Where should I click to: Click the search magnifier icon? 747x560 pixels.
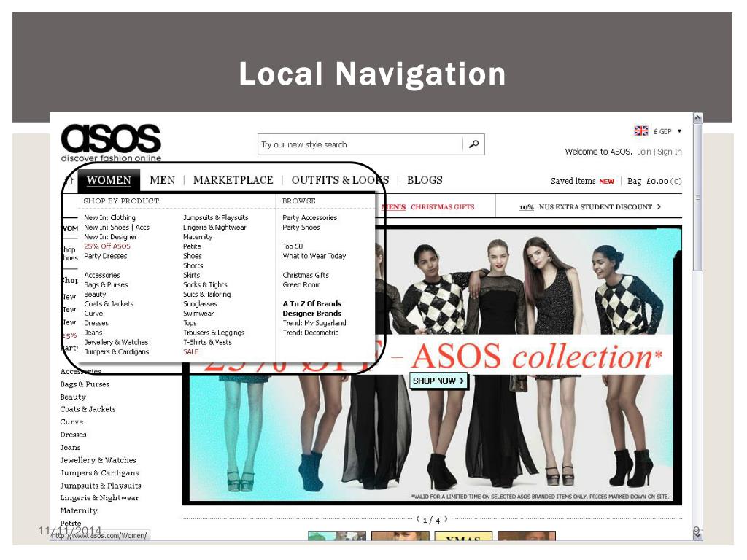tap(473, 144)
